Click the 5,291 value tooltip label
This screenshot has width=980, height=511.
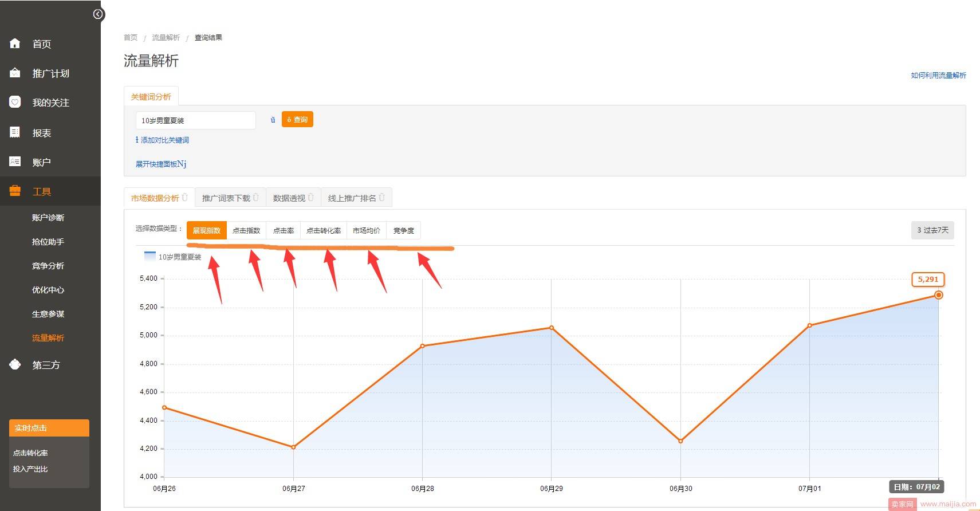(928, 280)
